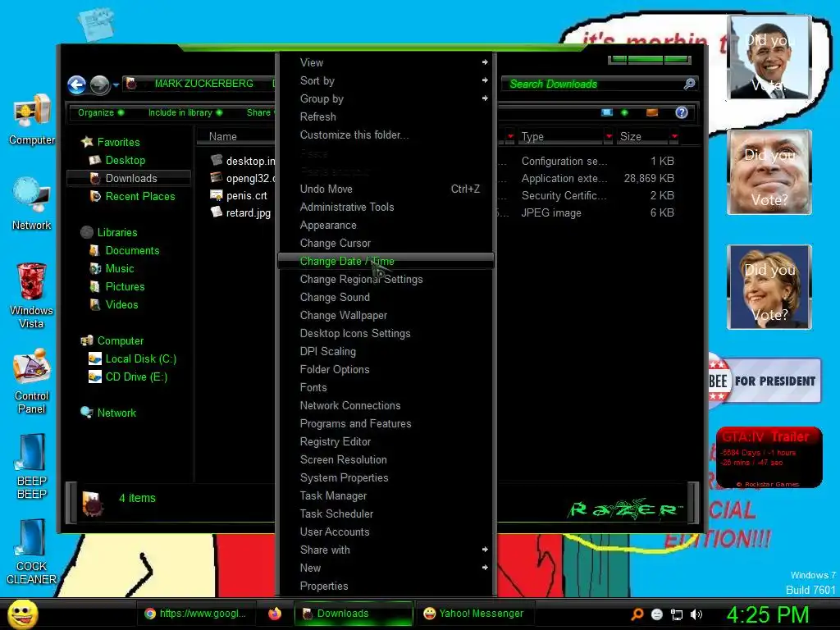Choose Screen Resolution

(x=386, y=459)
